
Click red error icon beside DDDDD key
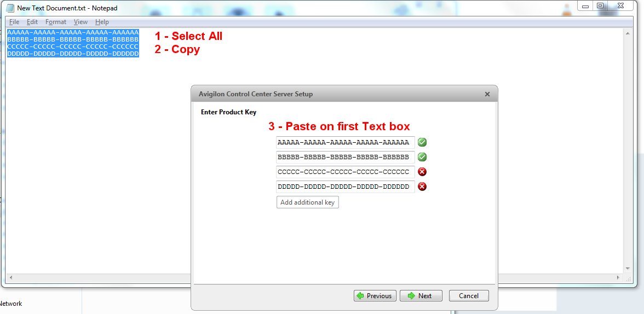[422, 187]
